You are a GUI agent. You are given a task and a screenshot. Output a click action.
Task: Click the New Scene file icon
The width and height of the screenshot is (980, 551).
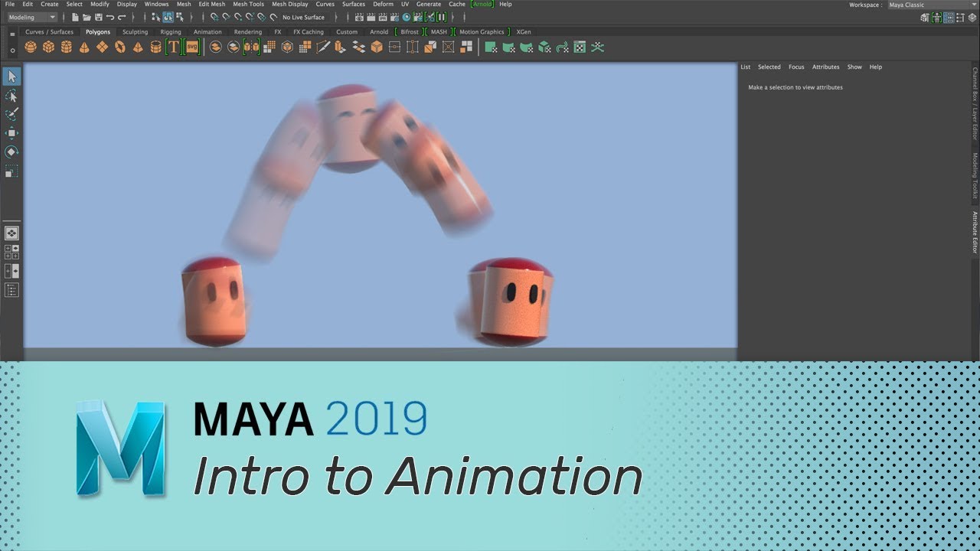coord(75,17)
